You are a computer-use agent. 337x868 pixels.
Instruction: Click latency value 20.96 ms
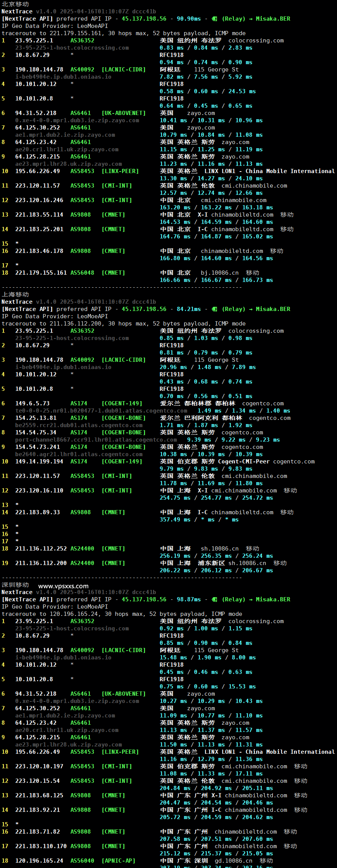tap(173, 367)
